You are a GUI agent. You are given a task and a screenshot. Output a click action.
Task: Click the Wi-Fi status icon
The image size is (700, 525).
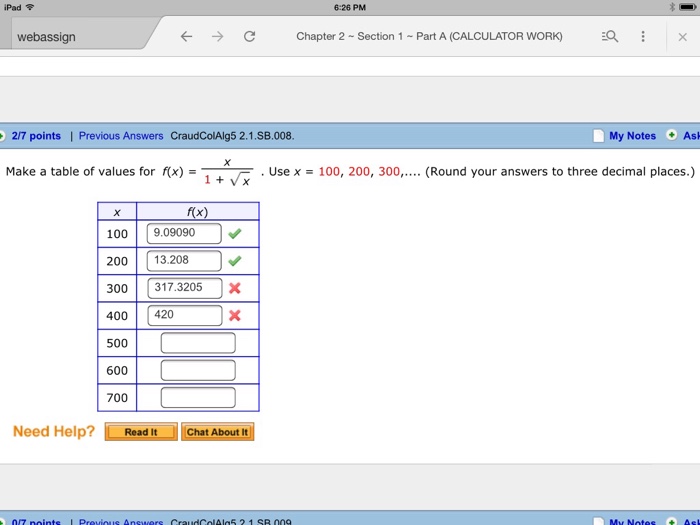tap(30, 7)
